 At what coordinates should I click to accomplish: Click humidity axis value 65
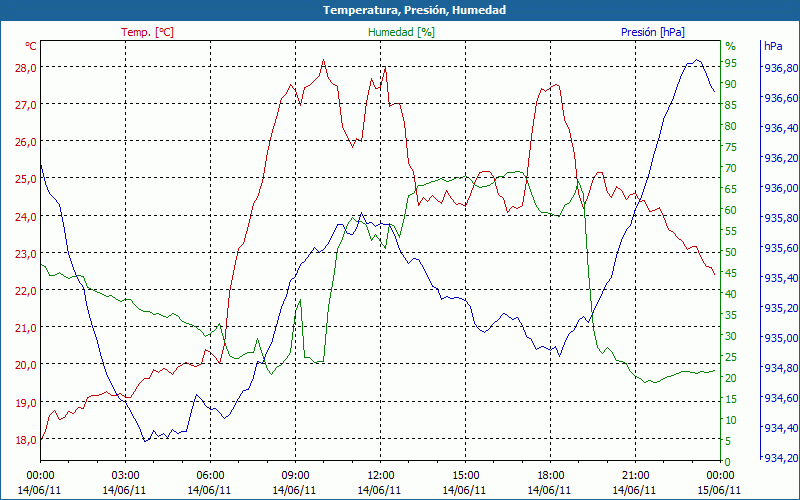pos(731,189)
